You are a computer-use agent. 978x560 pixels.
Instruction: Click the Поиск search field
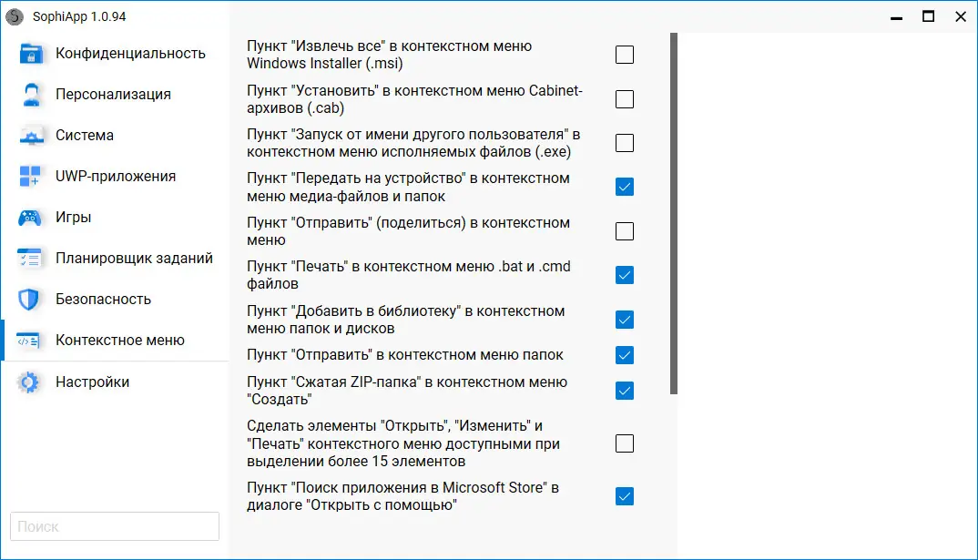point(114,526)
